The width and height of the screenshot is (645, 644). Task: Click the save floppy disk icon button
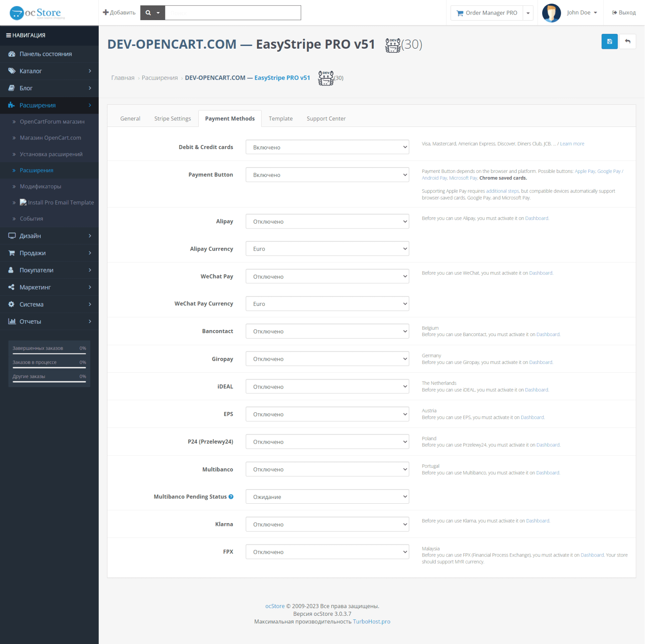(609, 42)
